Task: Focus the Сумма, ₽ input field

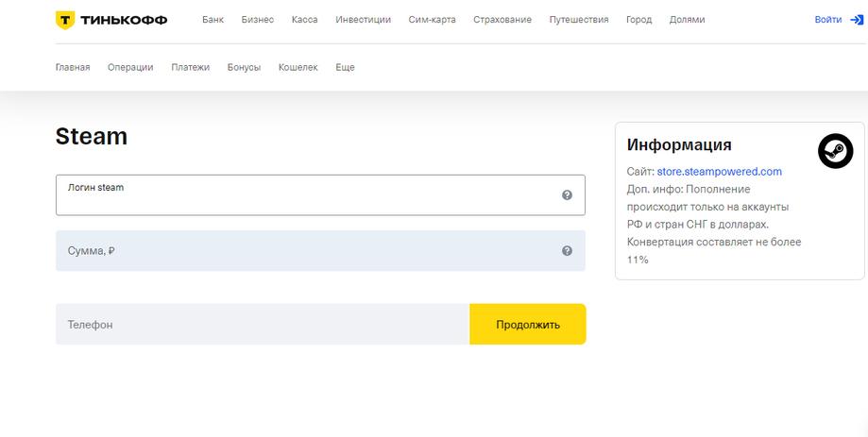Action: point(320,251)
